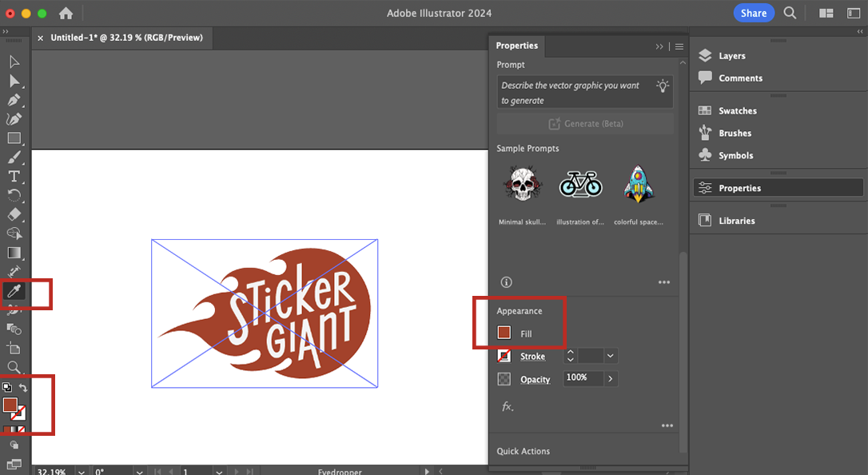The image size is (868, 475).
Task: Collapse the Properties panel with double arrows
Action: coord(659,47)
